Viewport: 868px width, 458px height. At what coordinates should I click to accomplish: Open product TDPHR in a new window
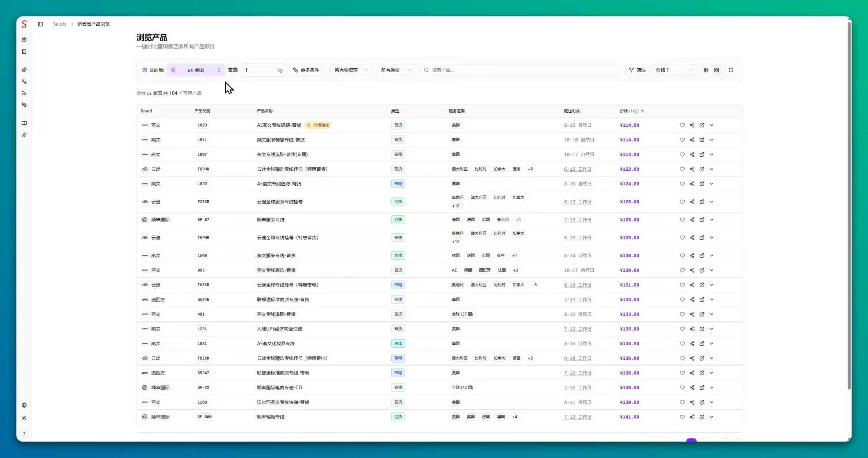pyautogui.click(x=702, y=169)
